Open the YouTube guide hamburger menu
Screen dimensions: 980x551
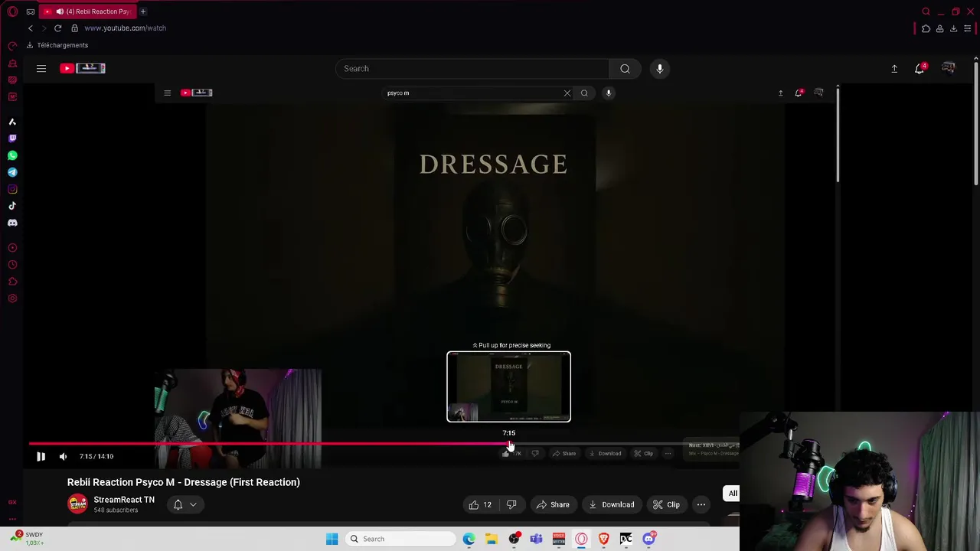41,69
